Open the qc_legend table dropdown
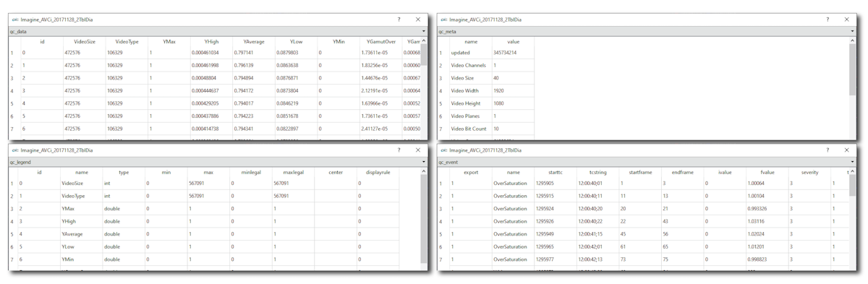The image size is (868, 284). click(424, 163)
